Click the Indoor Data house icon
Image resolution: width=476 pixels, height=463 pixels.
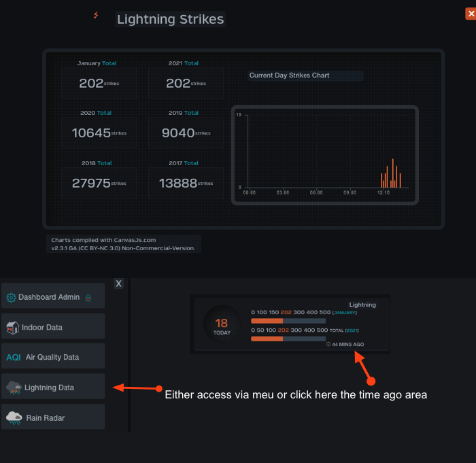pos(13,328)
